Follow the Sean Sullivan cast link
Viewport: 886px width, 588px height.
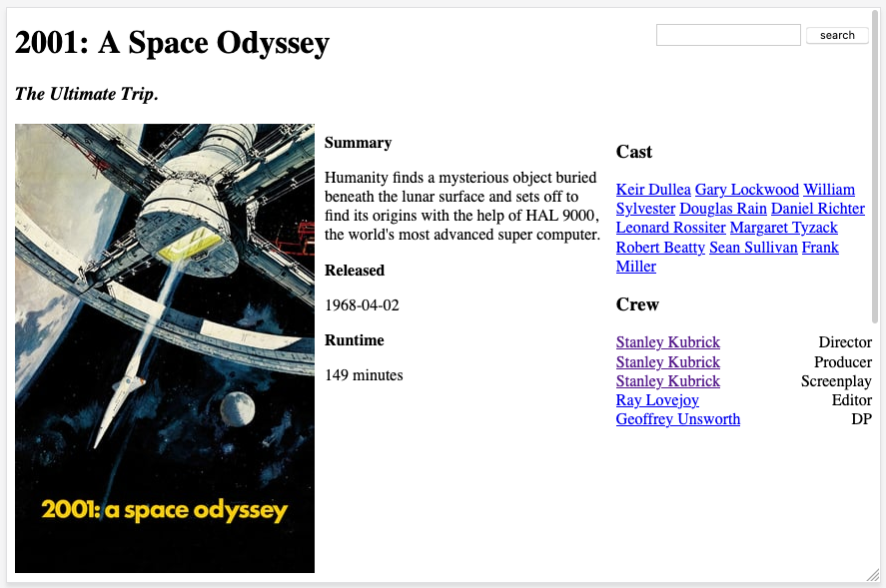(753, 248)
